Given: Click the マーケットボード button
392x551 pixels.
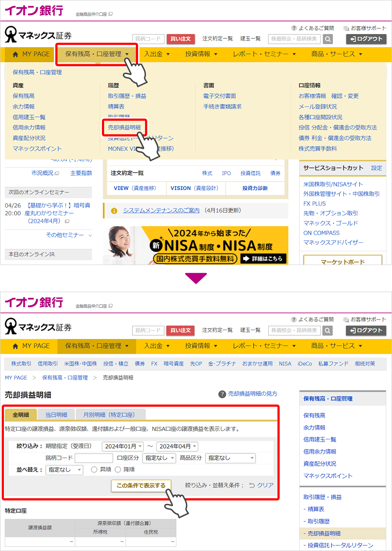Looking at the screenshot, I should point(343,261).
